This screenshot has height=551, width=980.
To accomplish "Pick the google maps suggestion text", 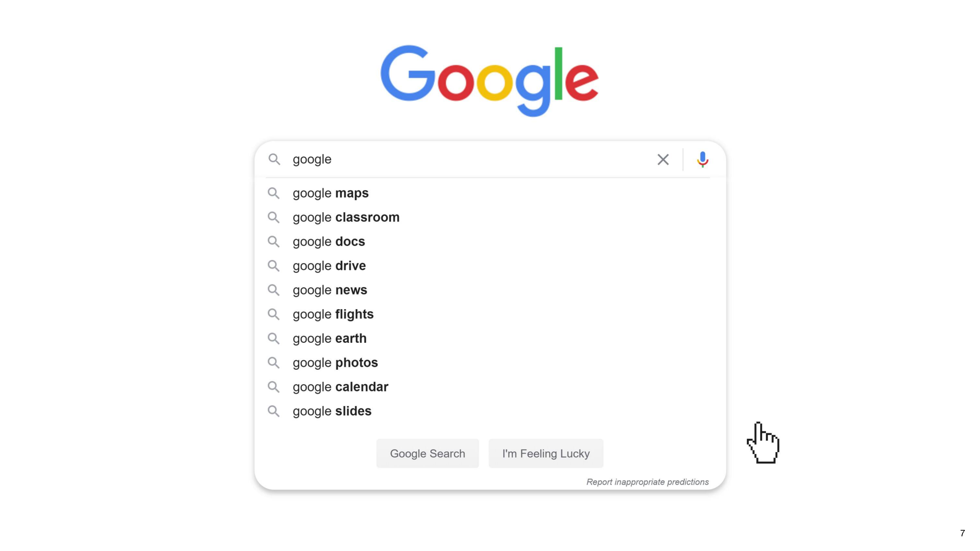I will tap(331, 193).
